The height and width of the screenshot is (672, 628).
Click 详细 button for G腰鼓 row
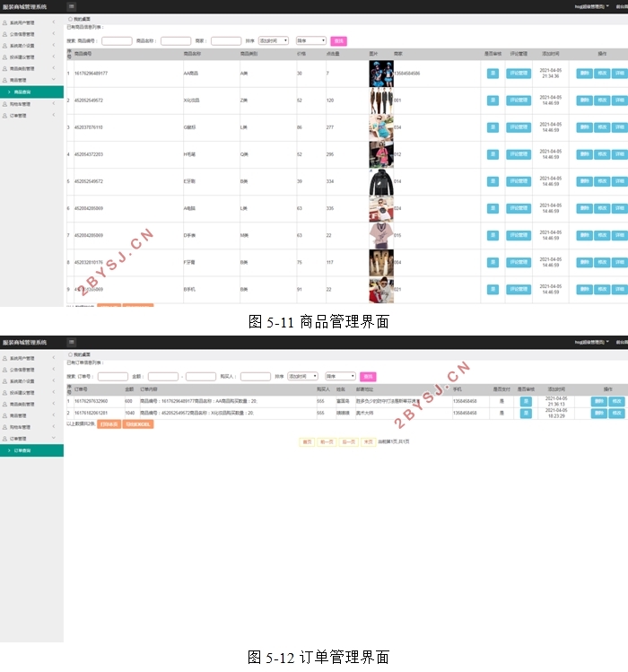click(x=620, y=127)
